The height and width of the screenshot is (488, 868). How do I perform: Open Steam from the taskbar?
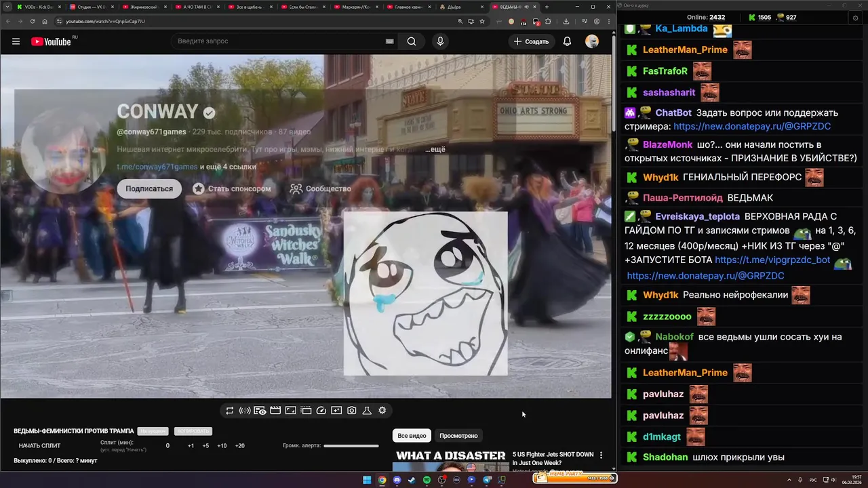coord(412,480)
